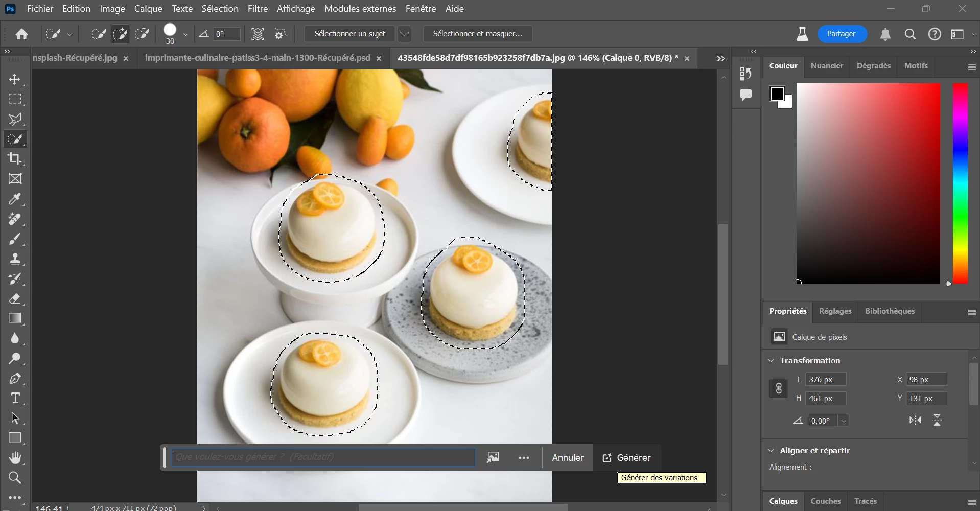Screen dimensions: 980x511
Task: Collapse the Aligner et répartir section
Action: coord(771,450)
